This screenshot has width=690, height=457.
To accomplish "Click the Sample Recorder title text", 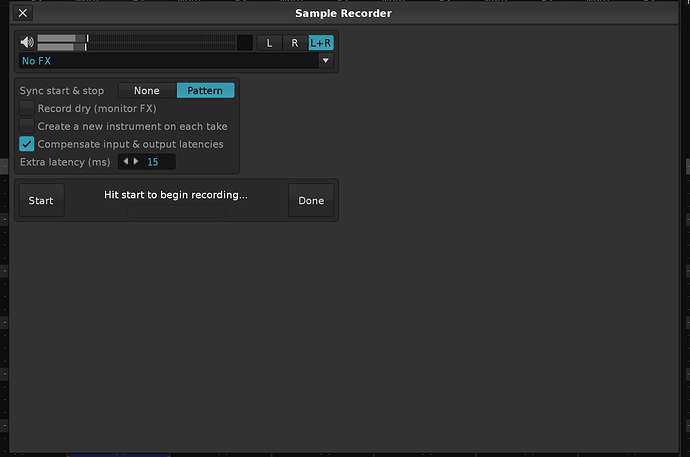I will point(343,13).
